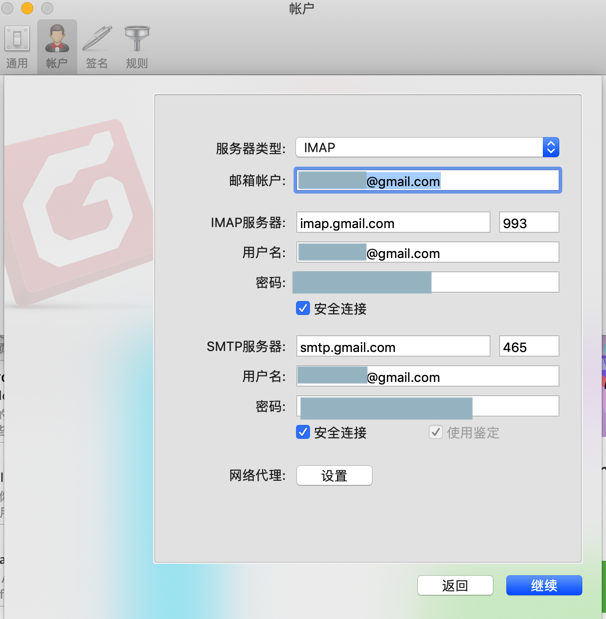Click the 邮箱帐户 email address field

coord(428,180)
